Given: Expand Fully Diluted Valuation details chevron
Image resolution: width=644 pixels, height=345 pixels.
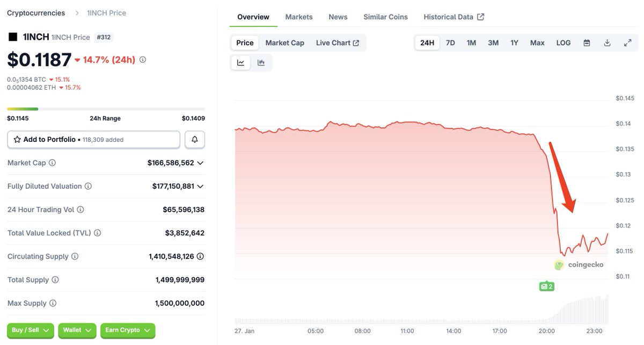Looking at the screenshot, I should 200,186.
